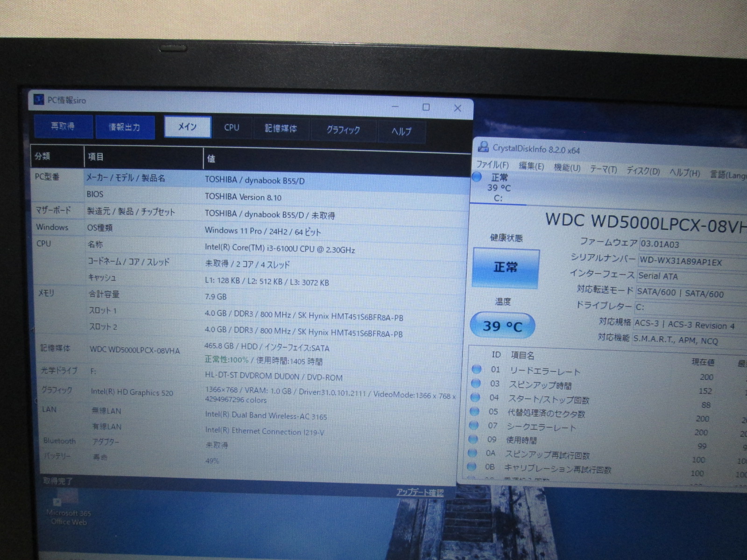The height and width of the screenshot is (560, 747).
Task: Click the 39 °C temperature button
Action: (x=502, y=326)
